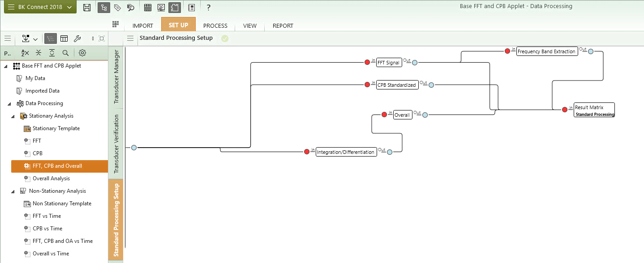644x263 pixels.
Task: Select Overall Analysis item
Action: 51,178
